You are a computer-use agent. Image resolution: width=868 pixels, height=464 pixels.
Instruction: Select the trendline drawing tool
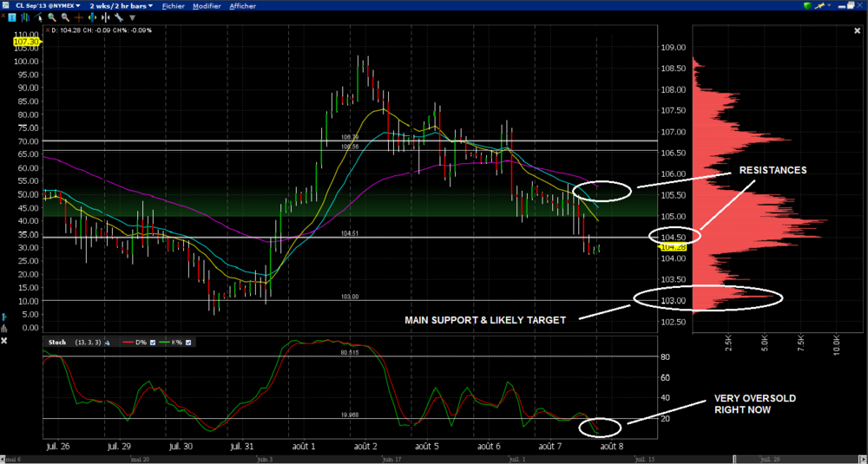point(39,17)
